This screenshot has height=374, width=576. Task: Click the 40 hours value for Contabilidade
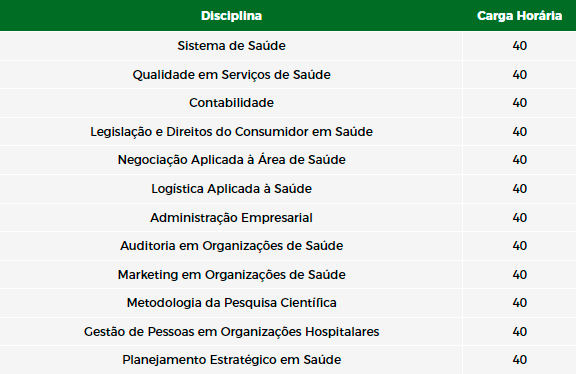[x=519, y=103]
